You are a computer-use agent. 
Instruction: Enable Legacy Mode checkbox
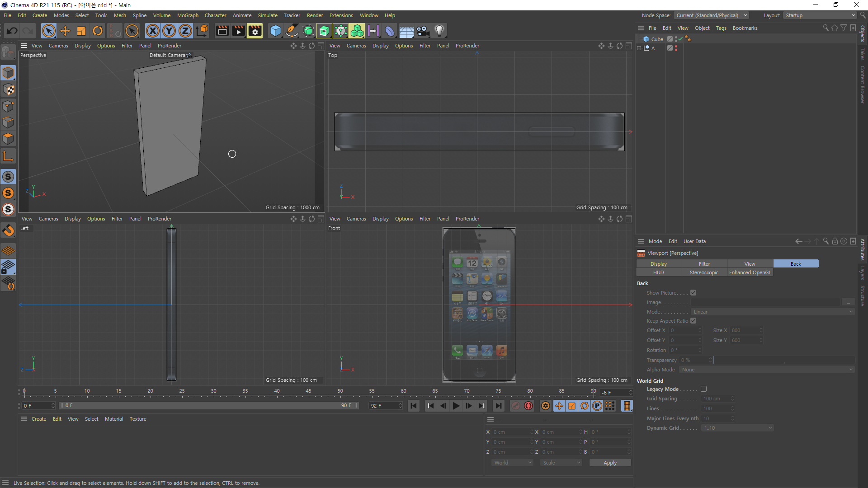click(x=703, y=389)
